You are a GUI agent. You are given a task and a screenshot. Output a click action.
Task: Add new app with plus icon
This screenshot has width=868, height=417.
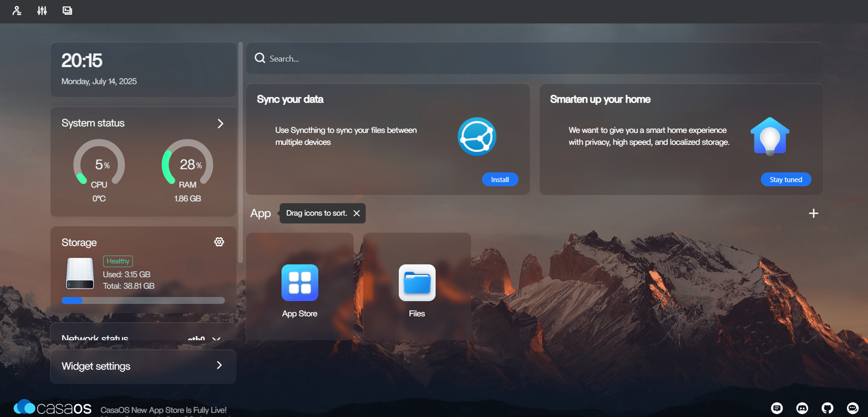[x=813, y=213]
